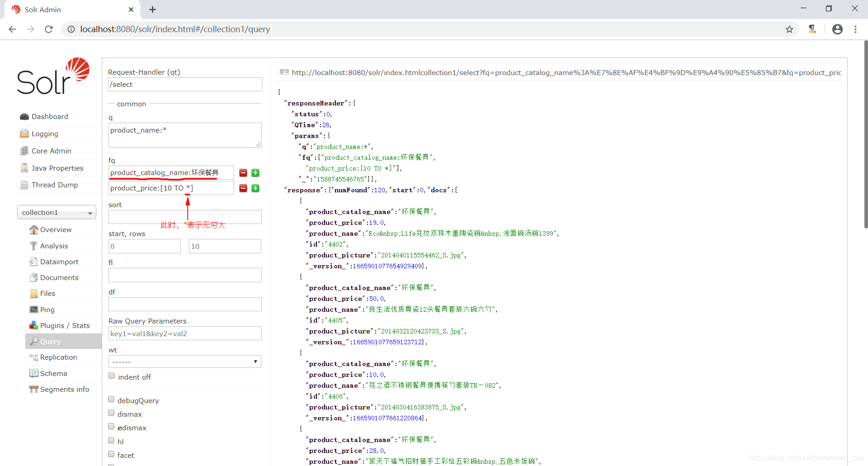Click the rows value field
This screenshot has height=466, width=868.
pyautogui.click(x=225, y=246)
